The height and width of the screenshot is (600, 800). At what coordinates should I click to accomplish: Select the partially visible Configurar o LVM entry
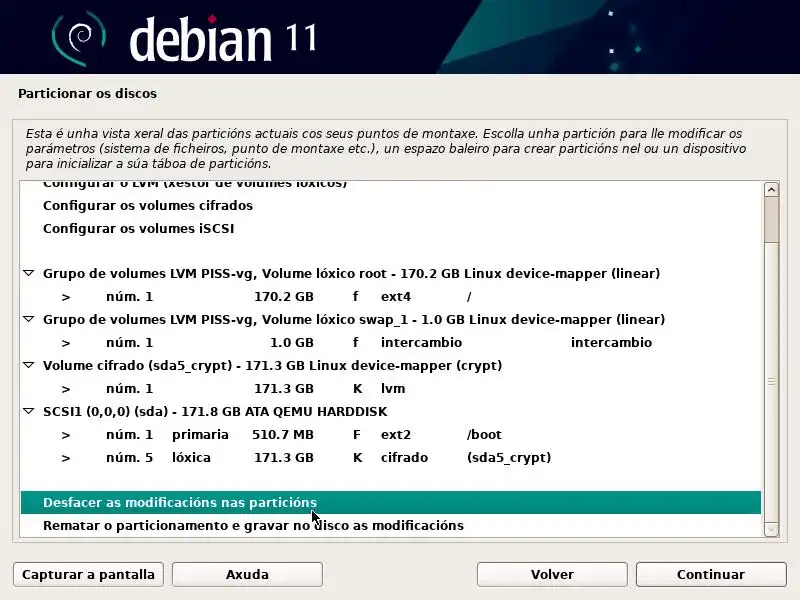coord(391,185)
